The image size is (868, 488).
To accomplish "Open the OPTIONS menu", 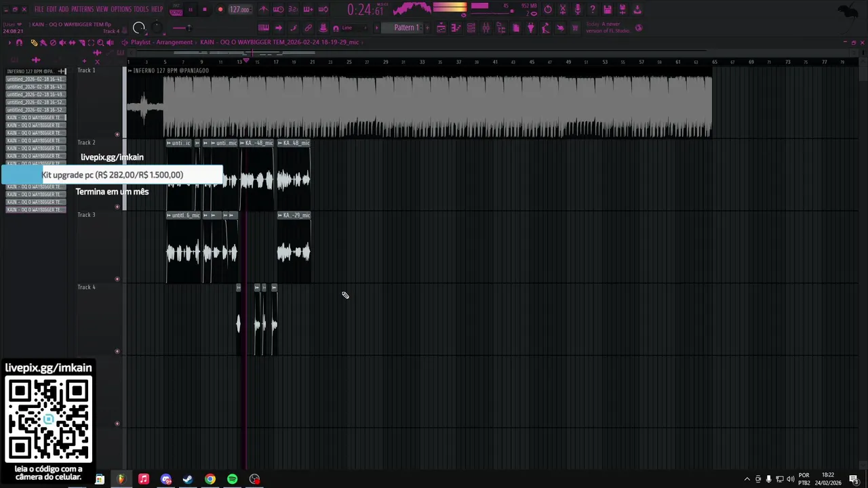I will tap(121, 9).
